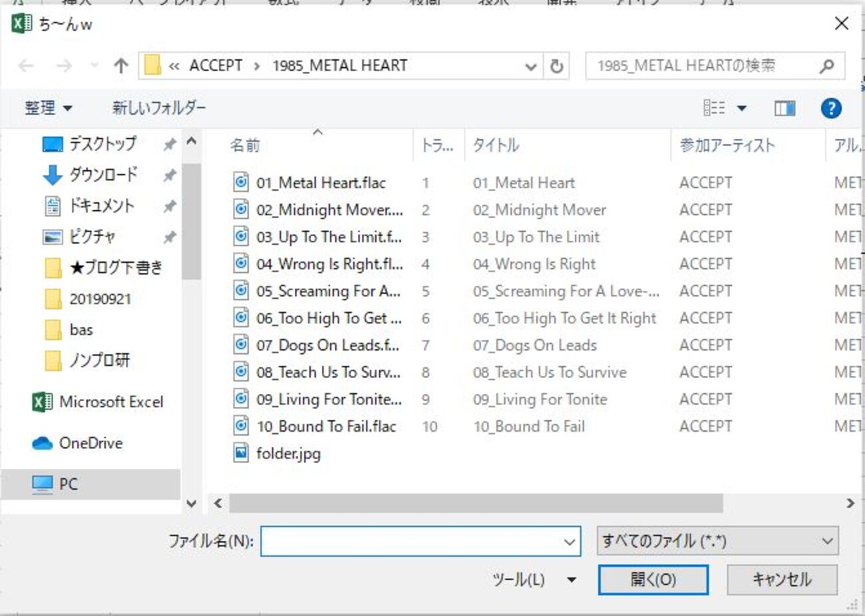
Task: Expand hidden breadcrumb path chevrons
Action: [174, 66]
